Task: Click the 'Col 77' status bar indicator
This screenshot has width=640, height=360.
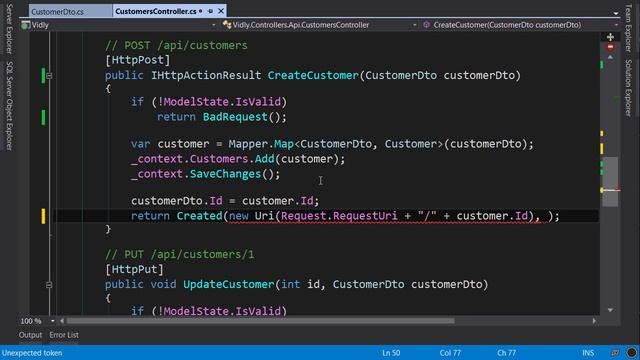Action: click(x=450, y=353)
